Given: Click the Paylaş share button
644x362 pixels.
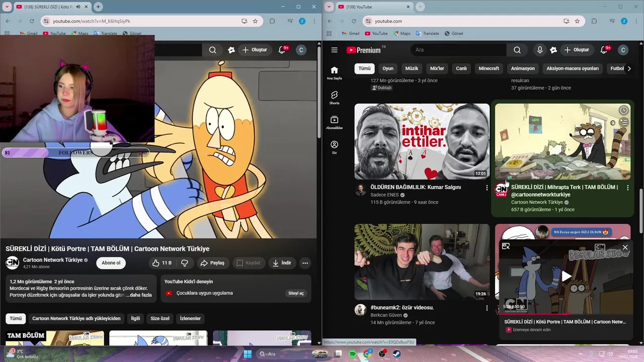Looking at the screenshot, I should coord(212,263).
